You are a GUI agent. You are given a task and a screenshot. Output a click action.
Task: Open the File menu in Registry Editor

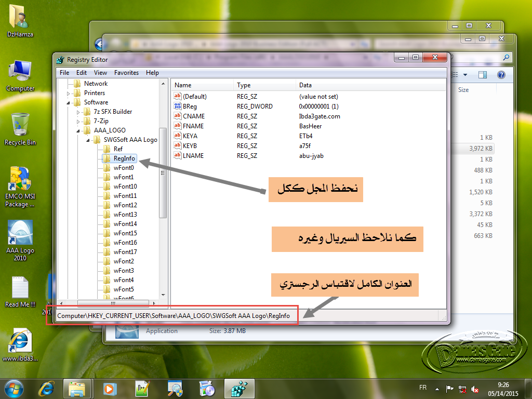[x=64, y=73]
